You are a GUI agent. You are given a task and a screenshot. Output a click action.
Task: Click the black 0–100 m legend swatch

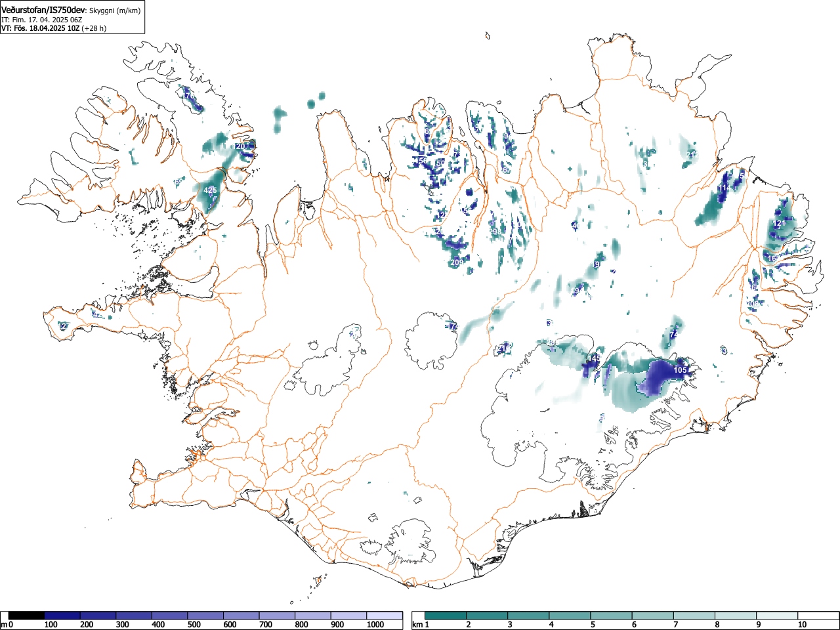coord(27,616)
